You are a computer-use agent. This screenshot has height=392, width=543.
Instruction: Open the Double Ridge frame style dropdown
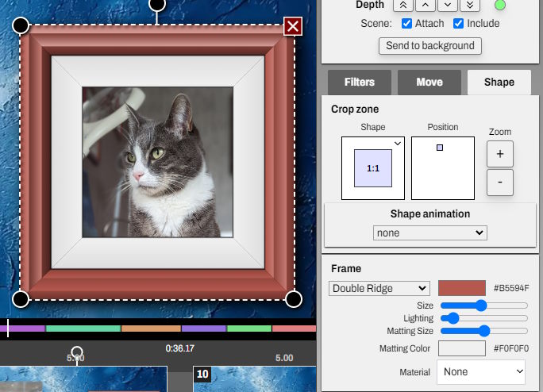point(379,288)
